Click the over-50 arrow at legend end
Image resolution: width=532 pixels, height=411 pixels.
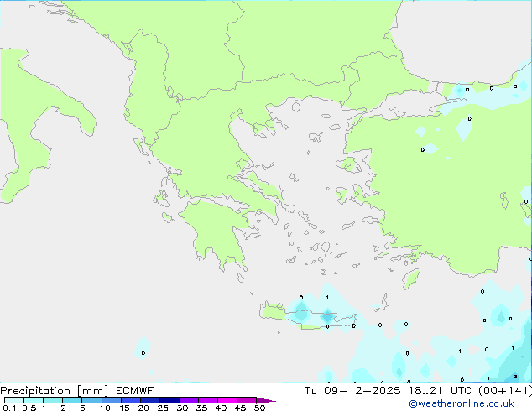click(x=266, y=400)
